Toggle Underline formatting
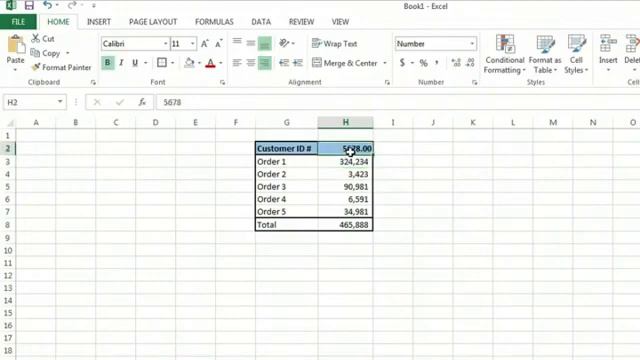Screen dimensions: 640x360 [x=135, y=63]
